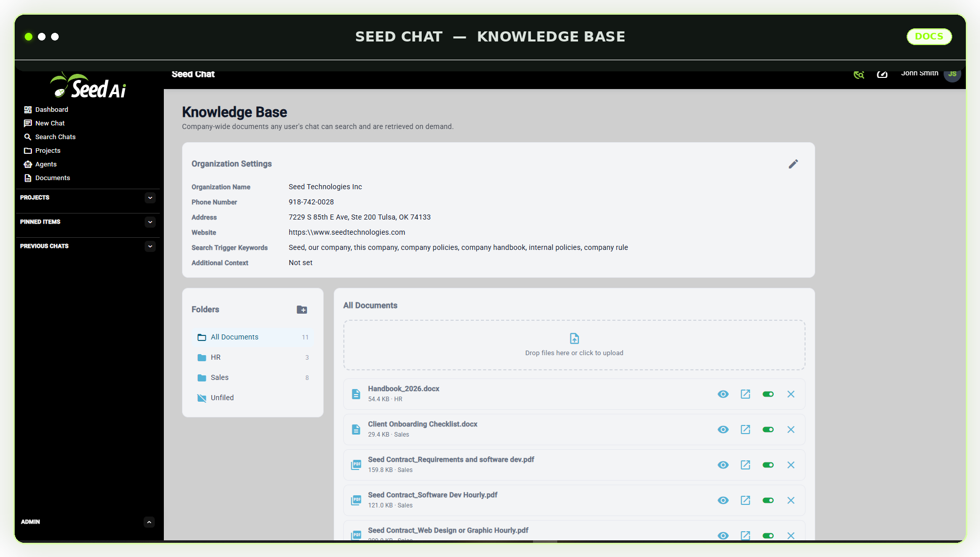Viewport: 980px width, 557px height.
Task: Click Seed Contract_Requirements and software dev.pdf name
Action: point(451,459)
